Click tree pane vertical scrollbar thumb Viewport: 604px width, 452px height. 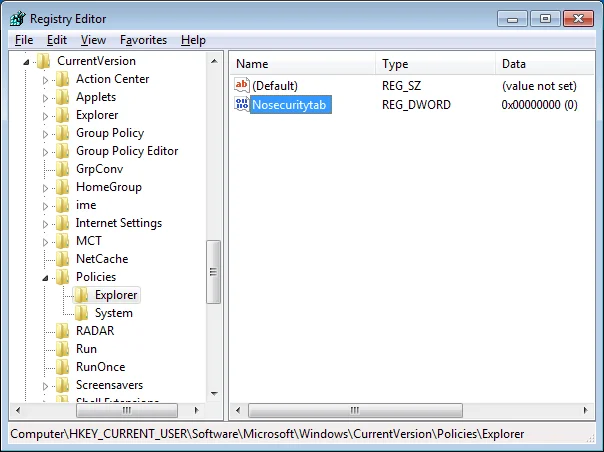point(213,272)
